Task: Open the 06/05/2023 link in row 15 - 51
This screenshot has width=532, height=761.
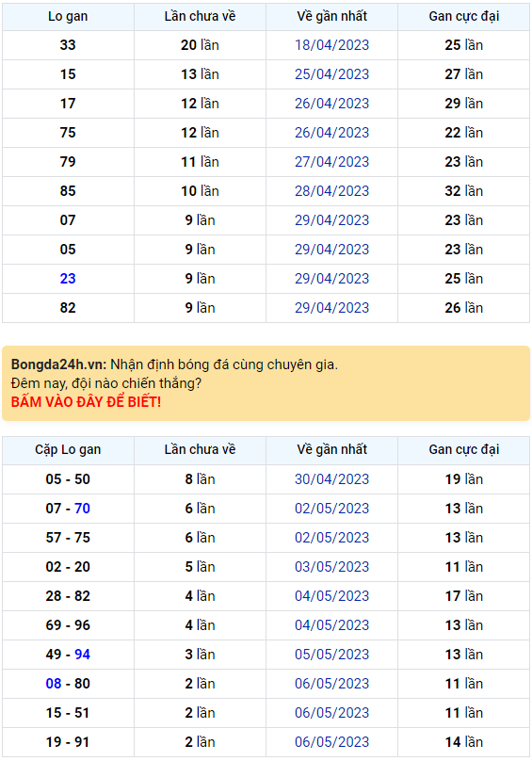Action: click(x=331, y=712)
